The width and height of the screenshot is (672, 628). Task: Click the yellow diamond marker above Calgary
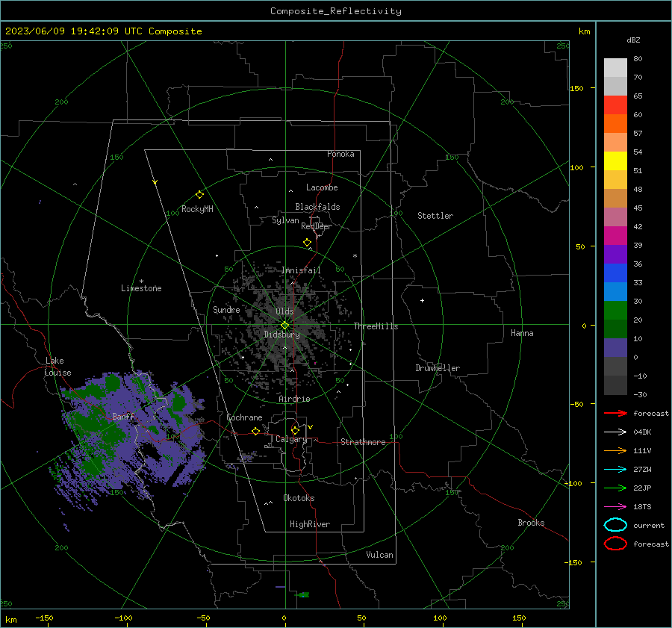coord(295,430)
